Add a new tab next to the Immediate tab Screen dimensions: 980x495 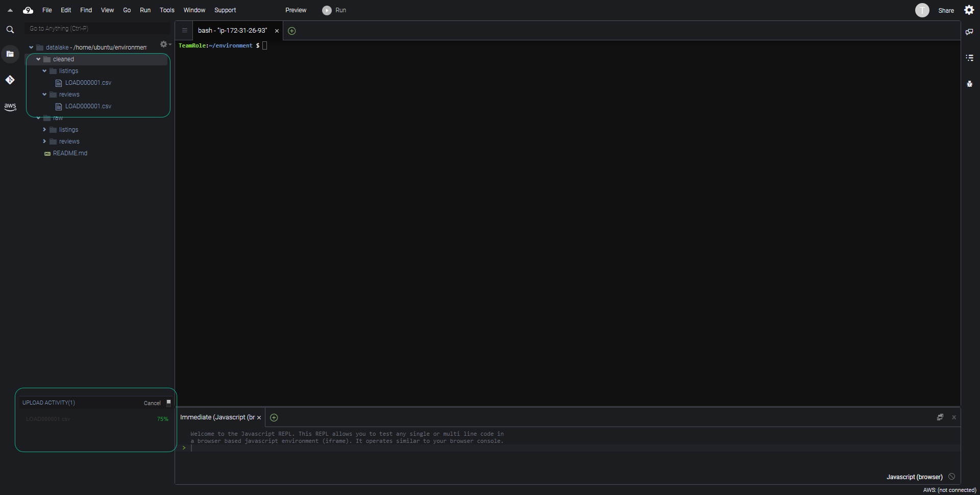point(274,418)
